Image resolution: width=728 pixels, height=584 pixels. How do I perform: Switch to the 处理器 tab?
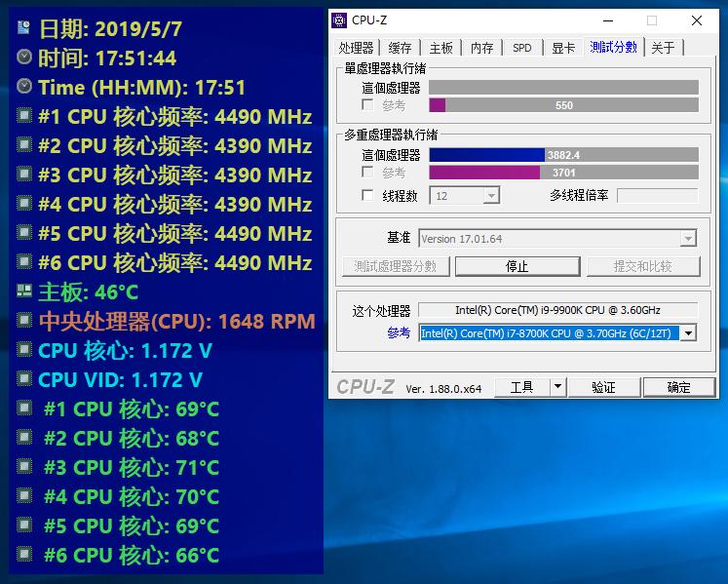[356, 48]
